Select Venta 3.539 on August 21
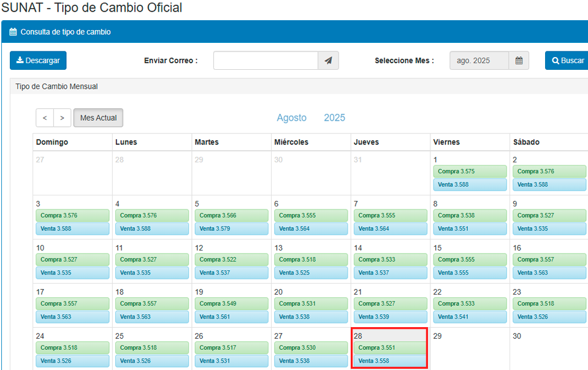Image resolution: width=588 pixels, height=370 pixels. [391, 317]
